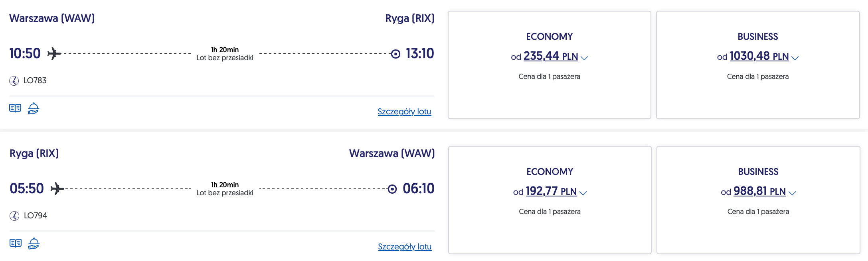Screen dimensions: 868x261
Task: Open Szczegóły lotu for Warszawa–Ryga flight
Action: coord(404,112)
